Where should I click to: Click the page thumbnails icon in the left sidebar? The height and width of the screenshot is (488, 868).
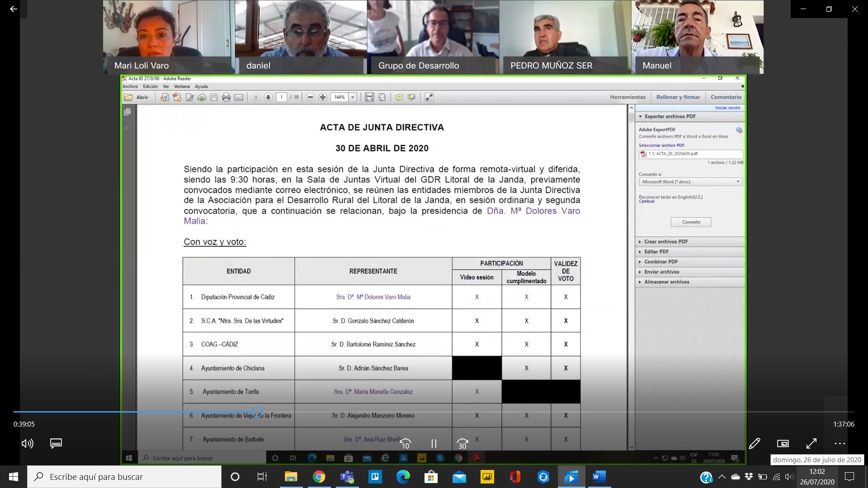tap(127, 112)
